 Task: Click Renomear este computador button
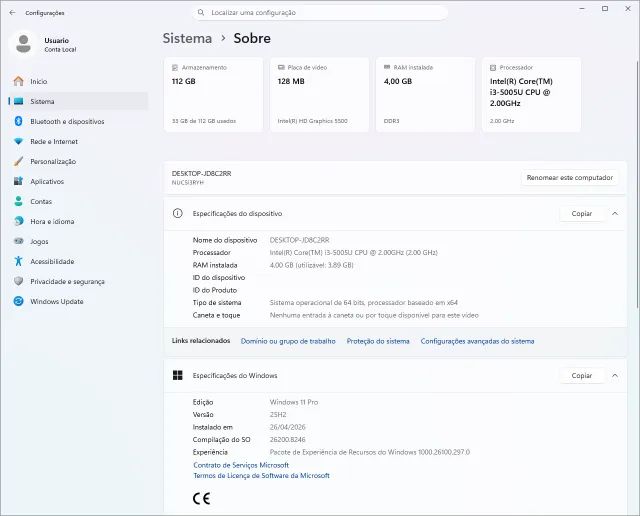tap(569, 178)
